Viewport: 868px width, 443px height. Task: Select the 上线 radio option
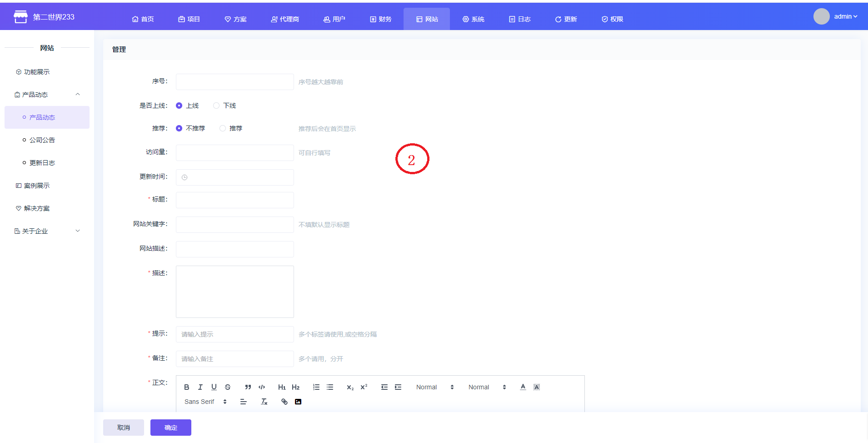click(187, 106)
